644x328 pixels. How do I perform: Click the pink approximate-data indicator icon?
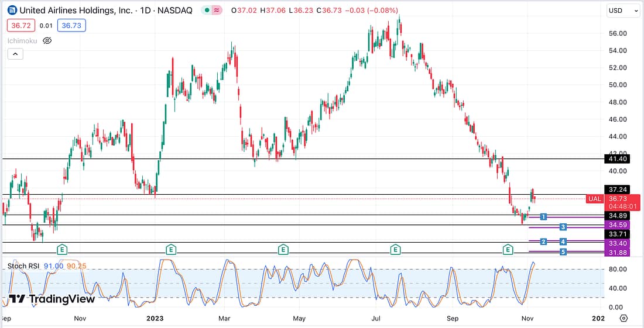coord(218,11)
